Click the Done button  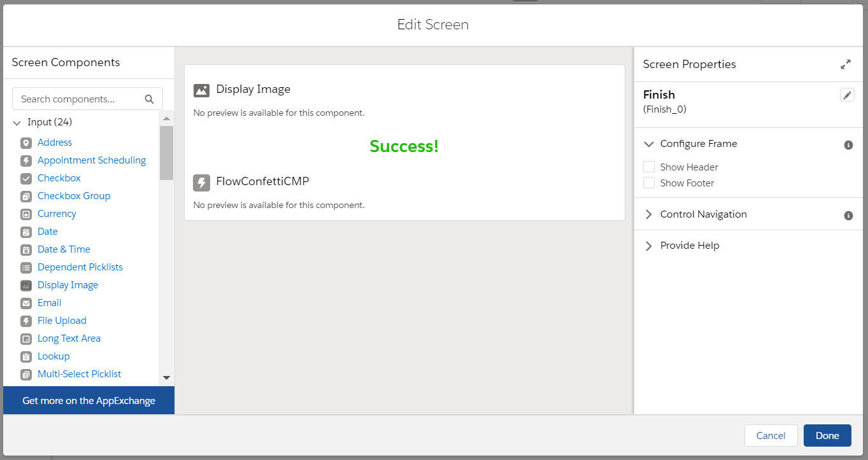point(827,436)
